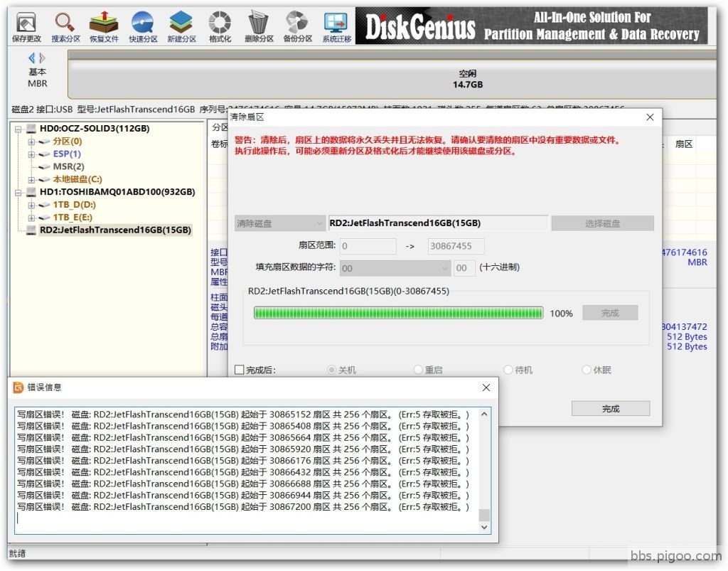Go to previous disk with left arrow

point(31,58)
